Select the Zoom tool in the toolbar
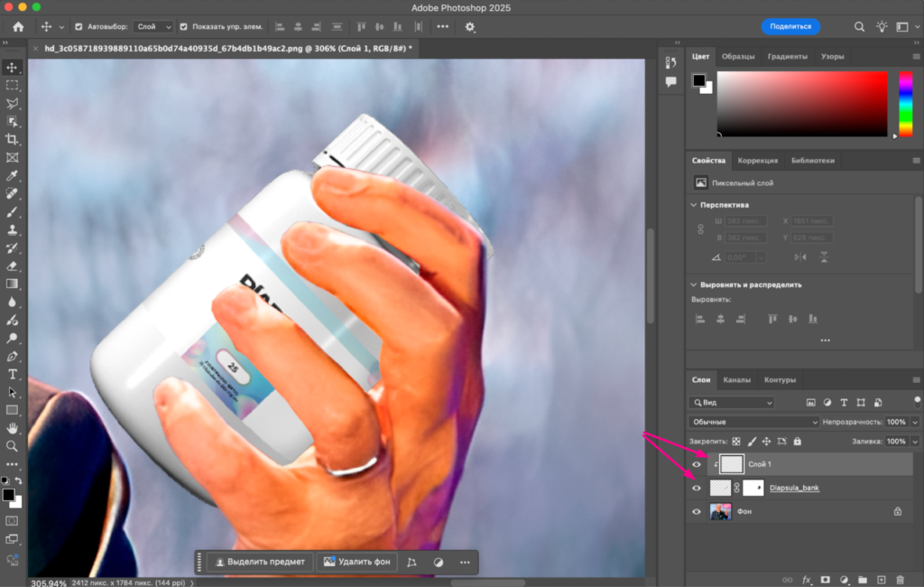Viewport: 924px width, 587px height. [13, 446]
